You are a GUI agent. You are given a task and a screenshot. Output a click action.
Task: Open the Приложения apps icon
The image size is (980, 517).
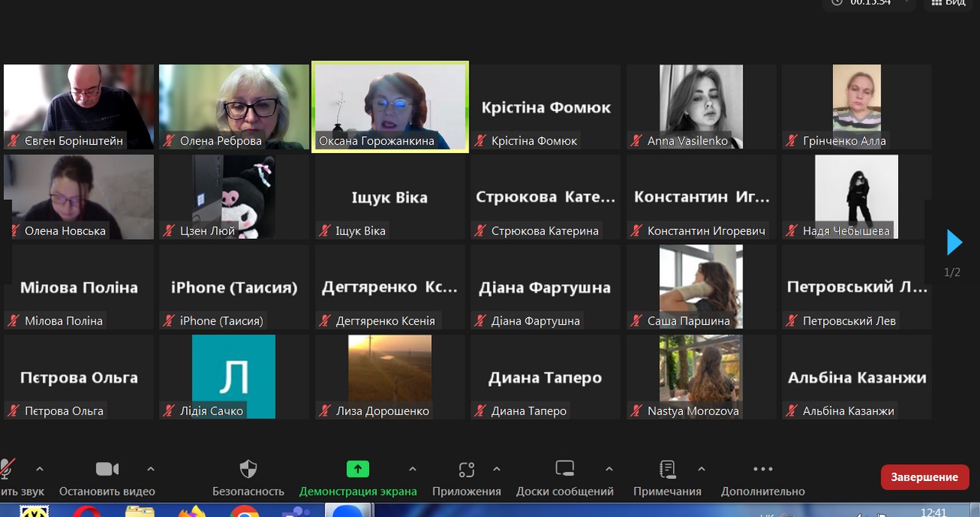(x=466, y=469)
